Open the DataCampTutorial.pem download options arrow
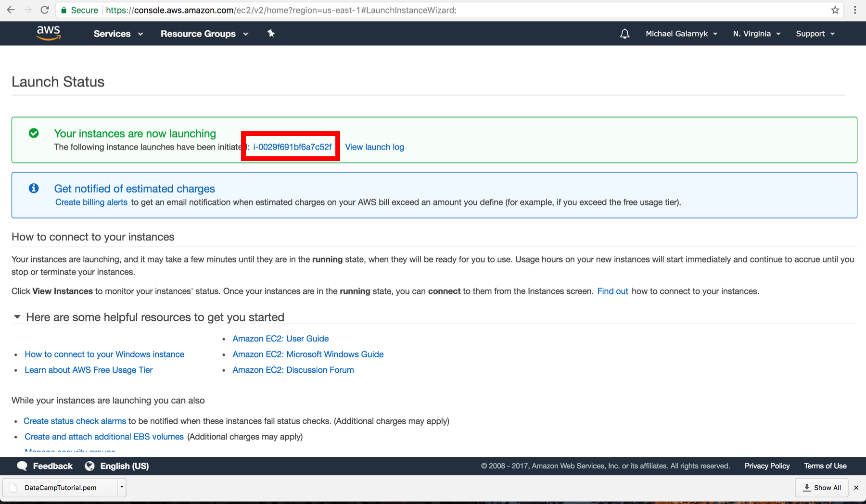Image resolution: width=866 pixels, height=504 pixels. pyautogui.click(x=122, y=487)
